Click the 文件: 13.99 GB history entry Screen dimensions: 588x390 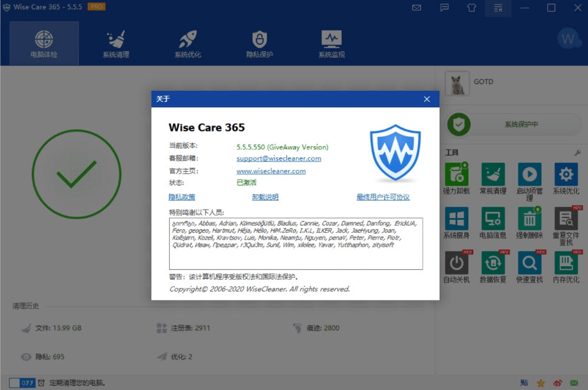point(51,328)
